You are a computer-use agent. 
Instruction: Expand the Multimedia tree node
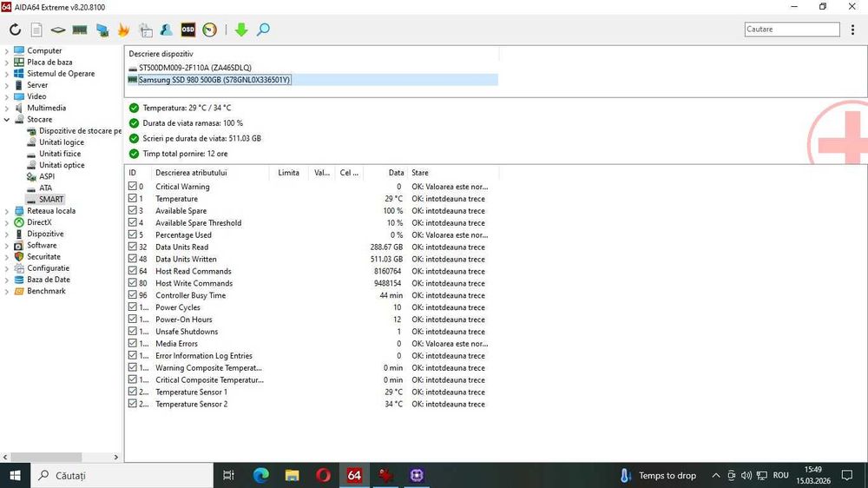[7, 108]
